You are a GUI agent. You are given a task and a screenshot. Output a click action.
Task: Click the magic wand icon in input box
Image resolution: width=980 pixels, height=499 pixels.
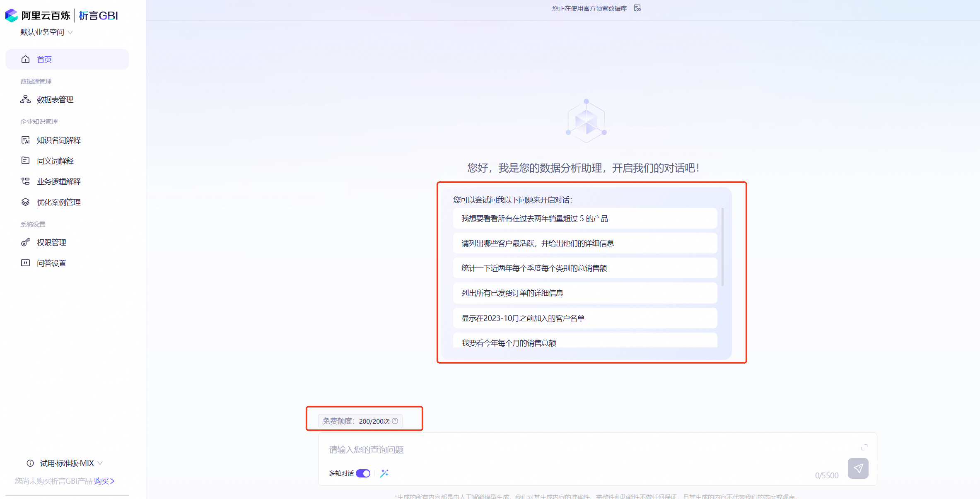384,473
